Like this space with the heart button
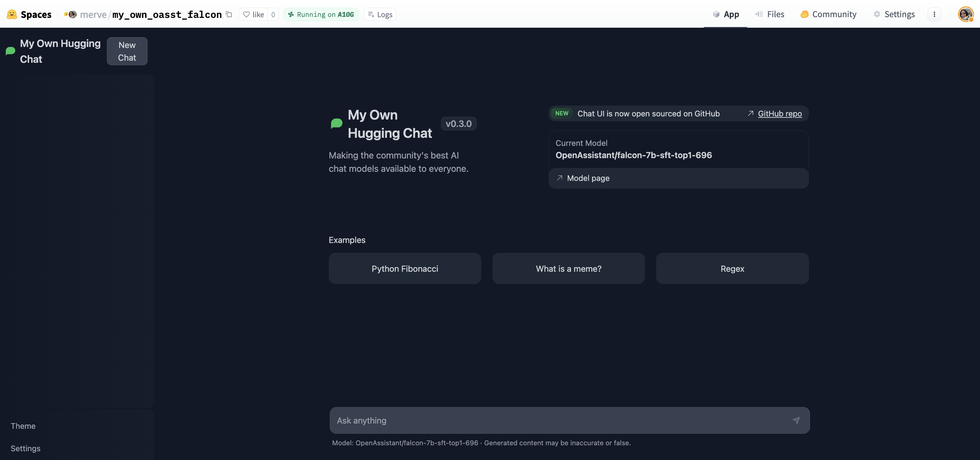 click(x=254, y=14)
